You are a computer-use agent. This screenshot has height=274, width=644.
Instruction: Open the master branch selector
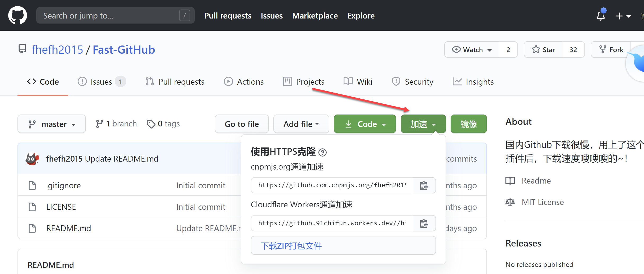tap(52, 124)
